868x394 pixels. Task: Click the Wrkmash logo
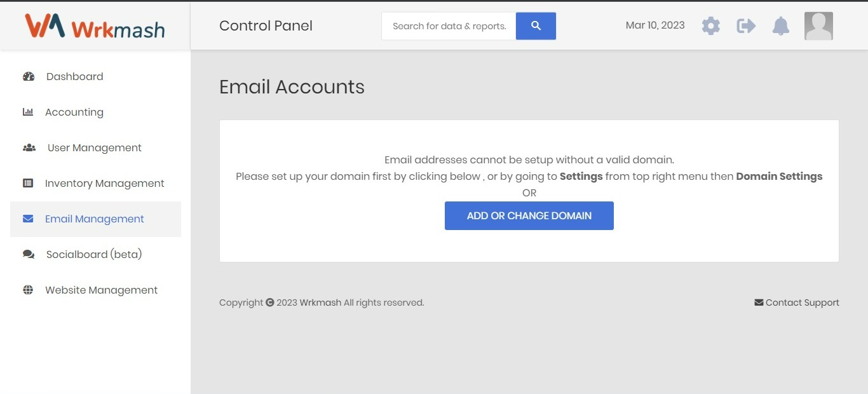[95, 27]
